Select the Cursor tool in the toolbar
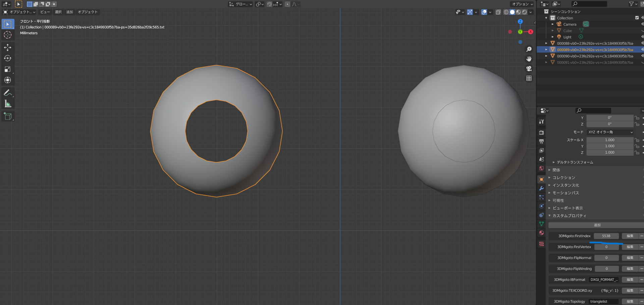Image resolution: width=644 pixels, height=305 pixels. coord(8,35)
